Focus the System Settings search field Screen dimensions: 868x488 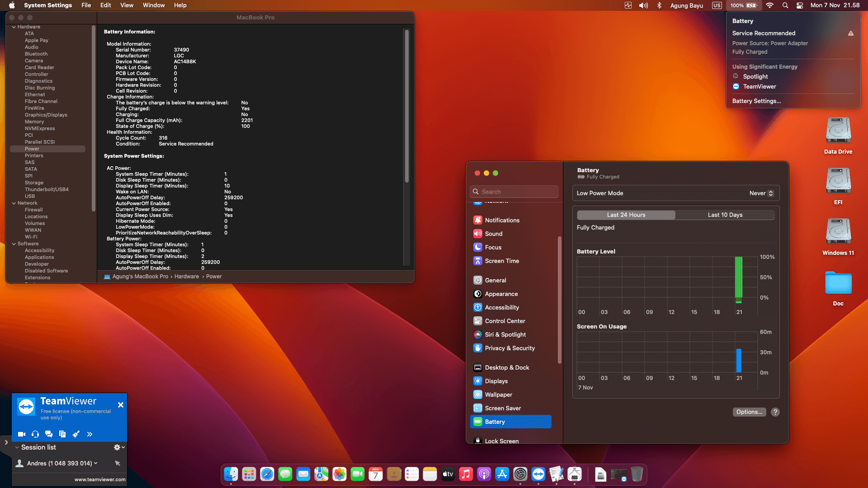(x=514, y=192)
